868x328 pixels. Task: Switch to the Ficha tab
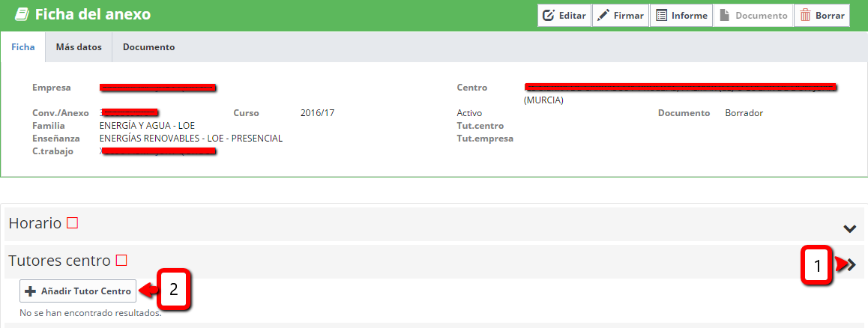coord(22,46)
